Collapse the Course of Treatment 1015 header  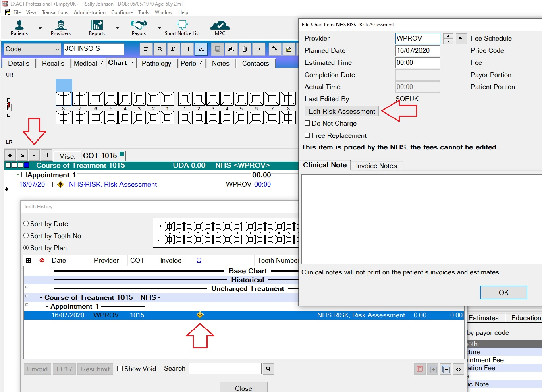click(x=8, y=165)
